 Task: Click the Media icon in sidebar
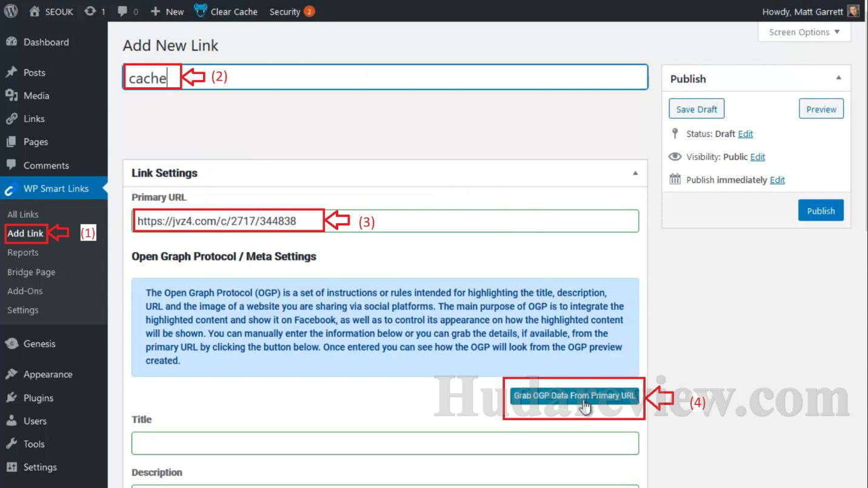(11, 96)
